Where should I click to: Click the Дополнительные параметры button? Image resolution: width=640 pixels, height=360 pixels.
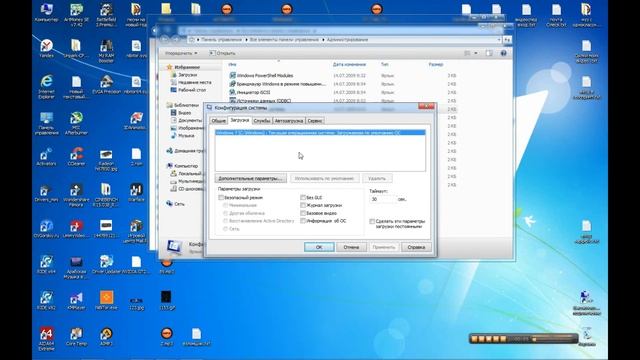(x=250, y=178)
